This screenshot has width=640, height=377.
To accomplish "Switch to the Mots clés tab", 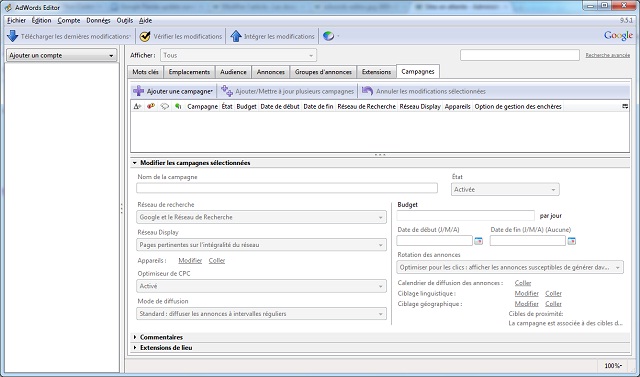I will click(145, 72).
